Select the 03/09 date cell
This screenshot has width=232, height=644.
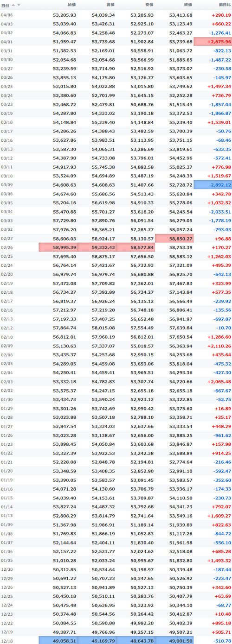pos(7,185)
